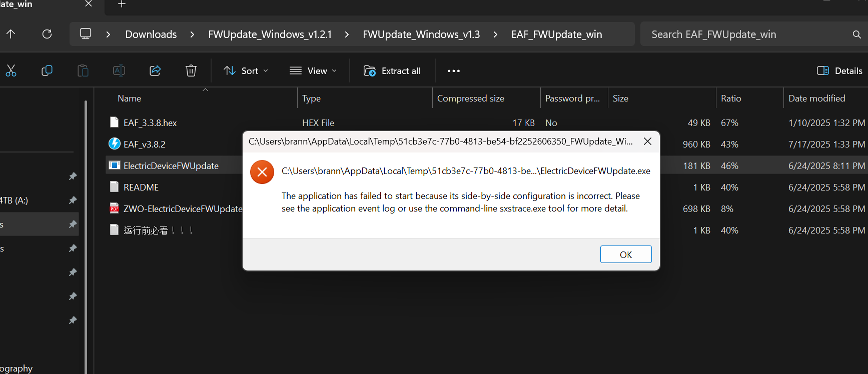Open the three-dots more options menu

pos(453,71)
